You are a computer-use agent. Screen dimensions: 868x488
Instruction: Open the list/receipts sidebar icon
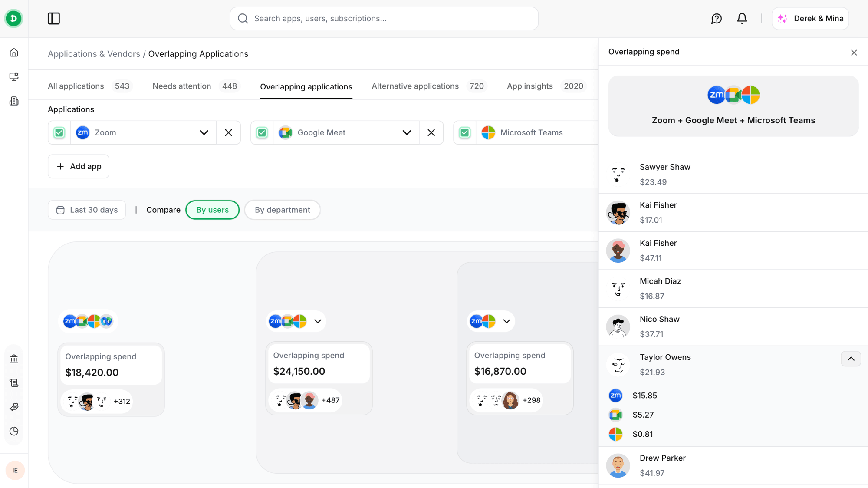(x=14, y=383)
